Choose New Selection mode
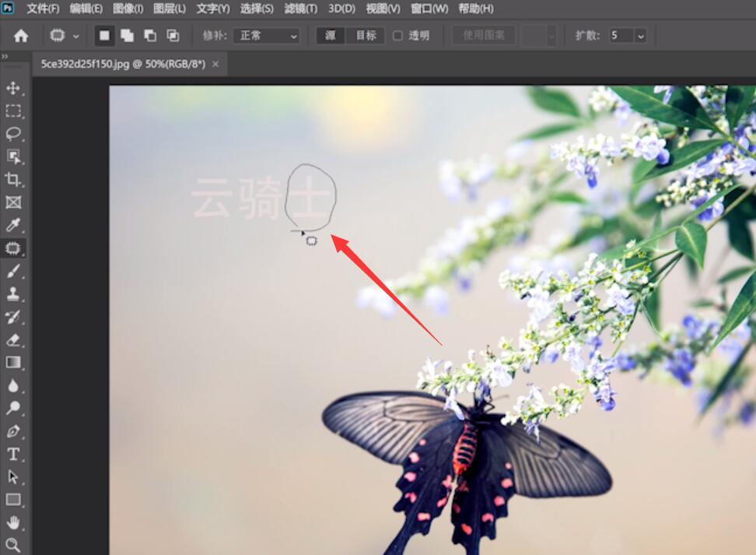 tap(104, 36)
